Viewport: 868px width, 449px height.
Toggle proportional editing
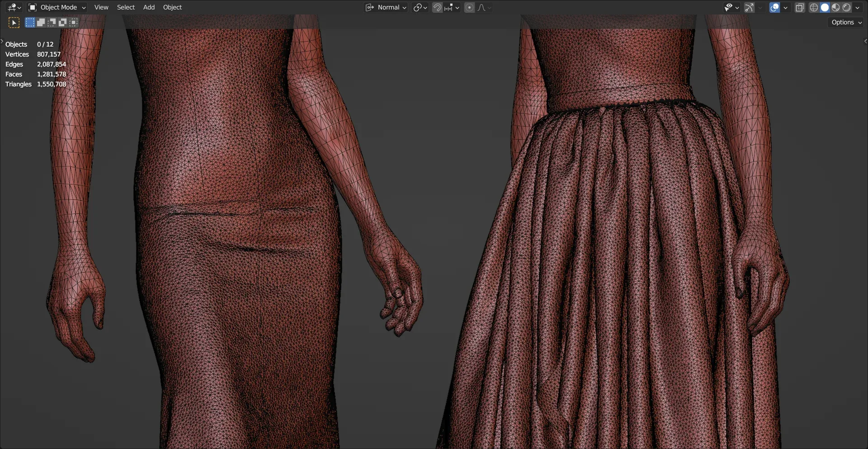pos(469,7)
